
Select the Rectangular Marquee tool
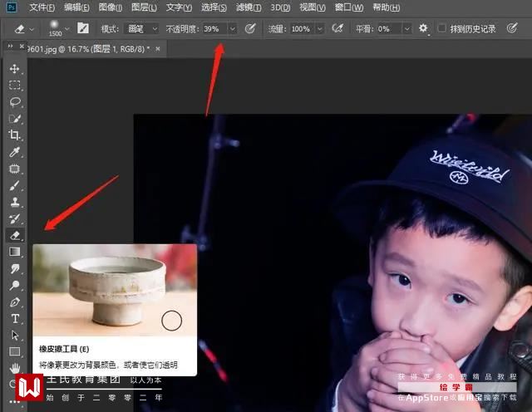tap(14, 85)
